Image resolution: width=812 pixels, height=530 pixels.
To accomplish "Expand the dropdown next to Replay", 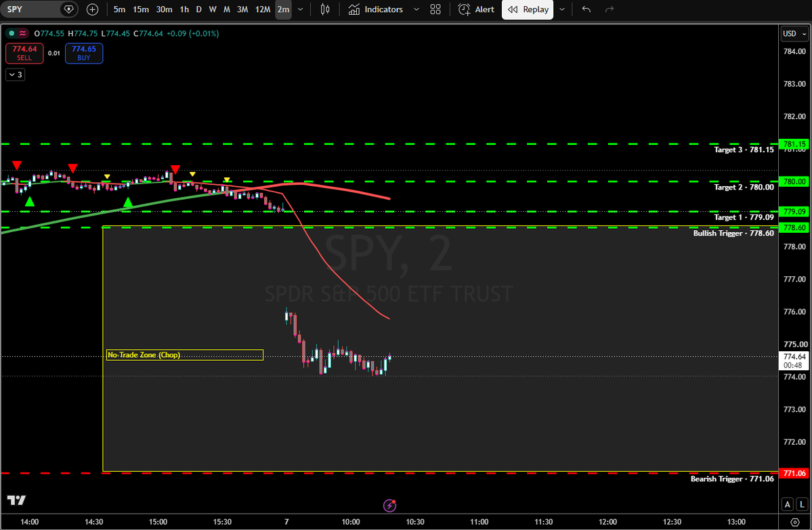I will [x=562, y=9].
